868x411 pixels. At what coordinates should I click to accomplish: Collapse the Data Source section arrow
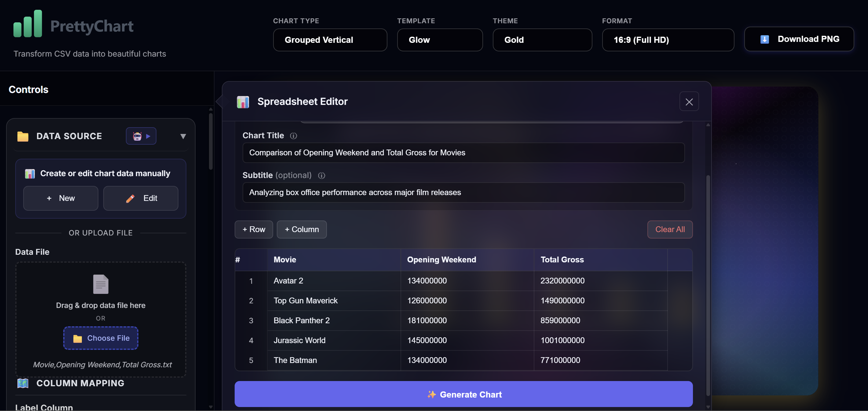click(183, 136)
